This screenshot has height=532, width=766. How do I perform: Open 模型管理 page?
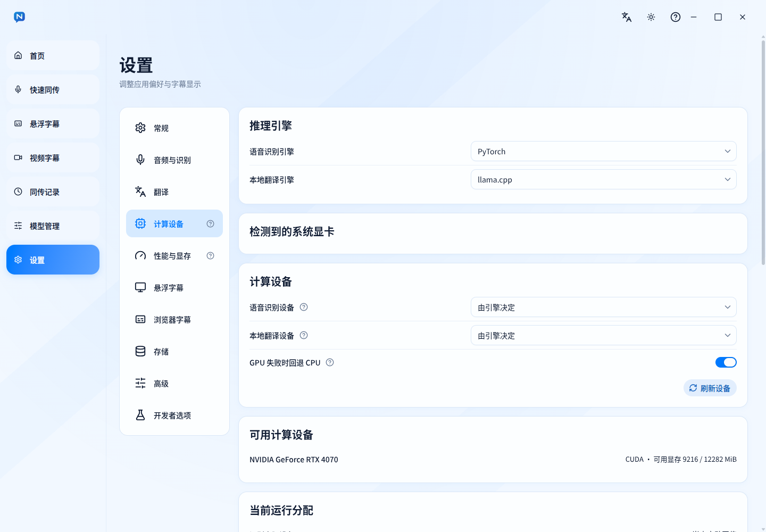(53, 226)
